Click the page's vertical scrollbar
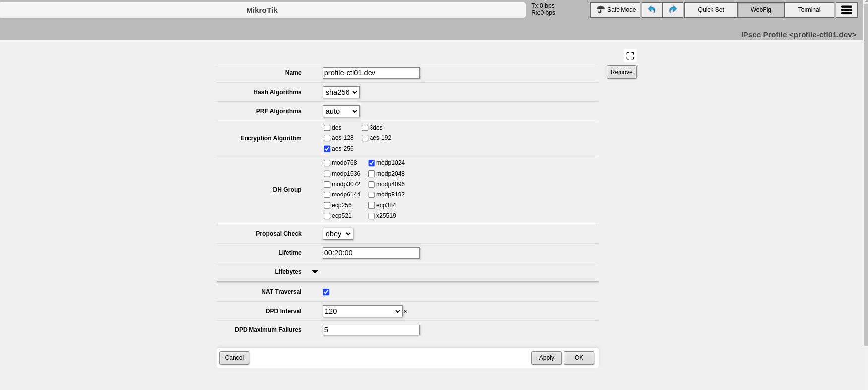 click(866, 174)
